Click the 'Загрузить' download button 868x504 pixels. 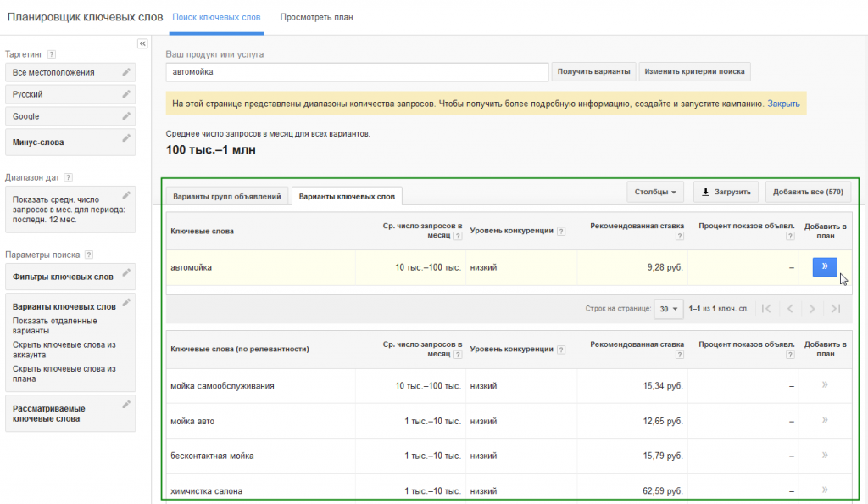726,192
